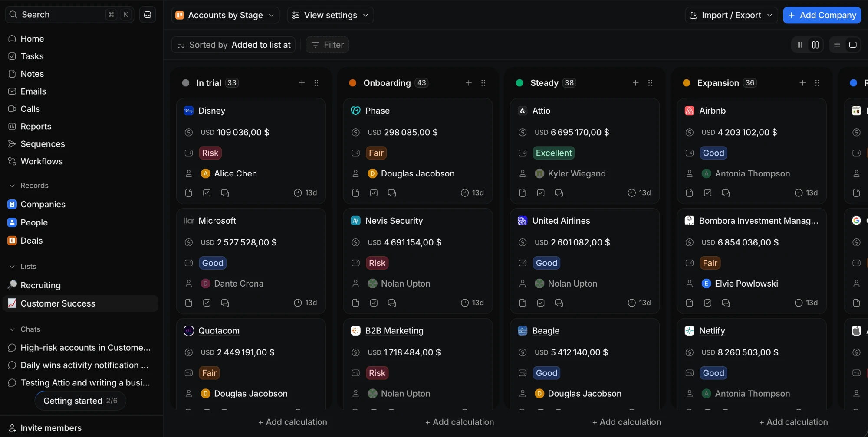The width and height of the screenshot is (868, 437).
Task: Open notes icon on United Airlines card
Action: (523, 303)
